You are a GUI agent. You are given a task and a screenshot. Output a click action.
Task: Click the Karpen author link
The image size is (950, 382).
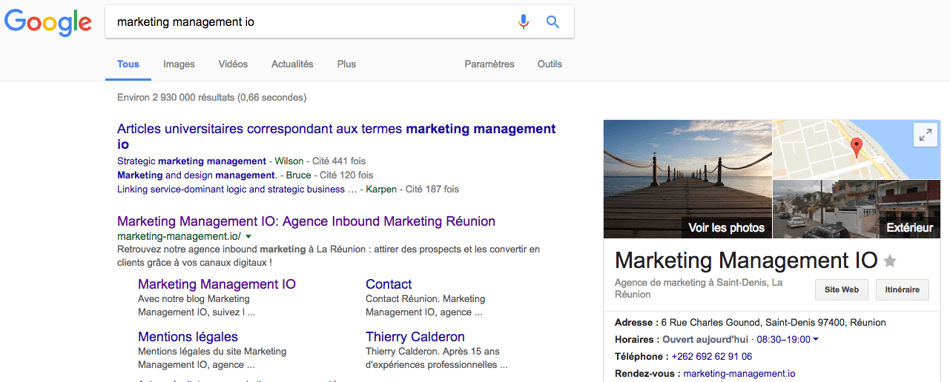coord(381,189)
